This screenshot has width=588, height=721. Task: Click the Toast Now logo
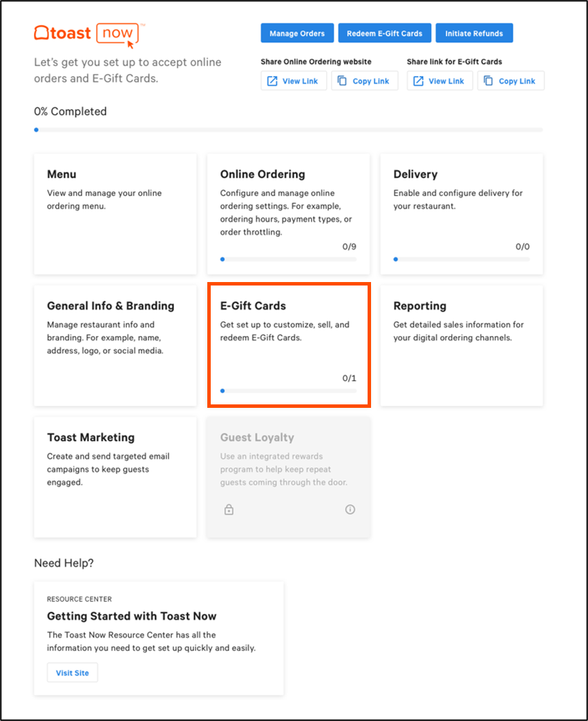90,35
